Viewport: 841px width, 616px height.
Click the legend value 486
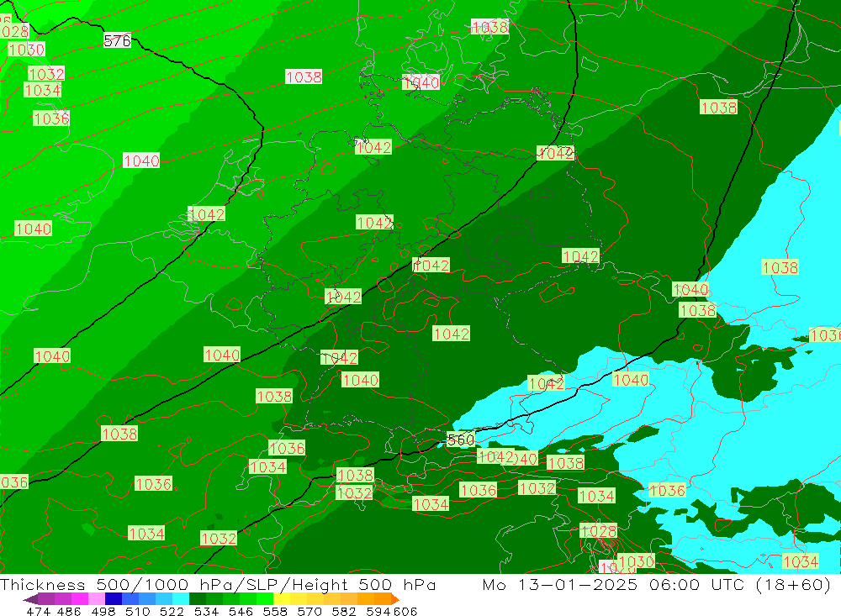point(69,611)
